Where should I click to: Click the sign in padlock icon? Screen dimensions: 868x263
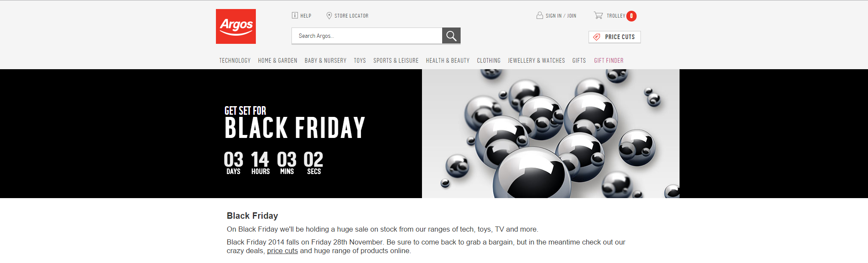(x=540, y=15)
